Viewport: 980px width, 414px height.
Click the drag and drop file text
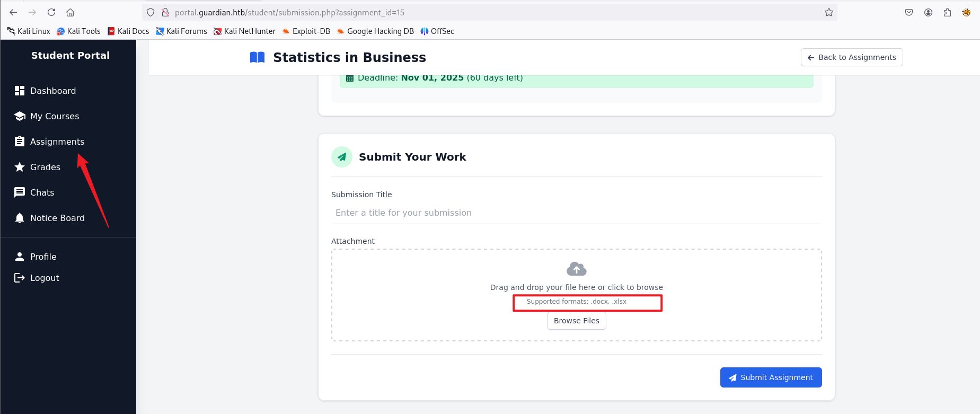pyautogui.click(x=577, y=287)
